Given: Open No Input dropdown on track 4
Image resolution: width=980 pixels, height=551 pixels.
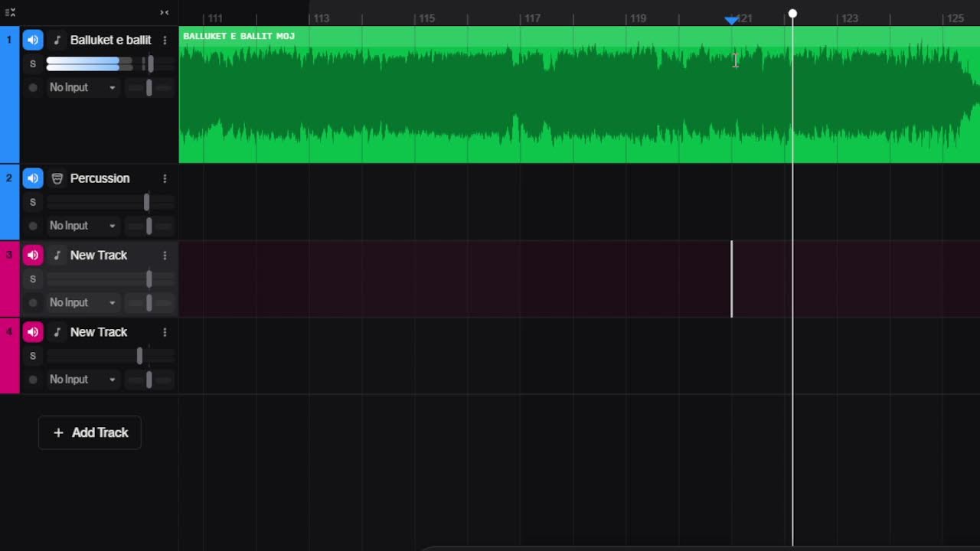Looking at the screenshot, I should [82, 380].
